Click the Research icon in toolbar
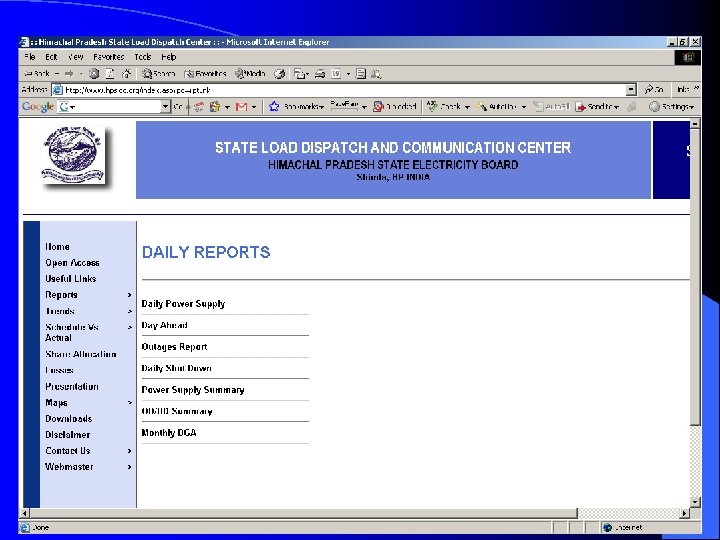Viewport: 720px width, 540px height. [376, 73]
